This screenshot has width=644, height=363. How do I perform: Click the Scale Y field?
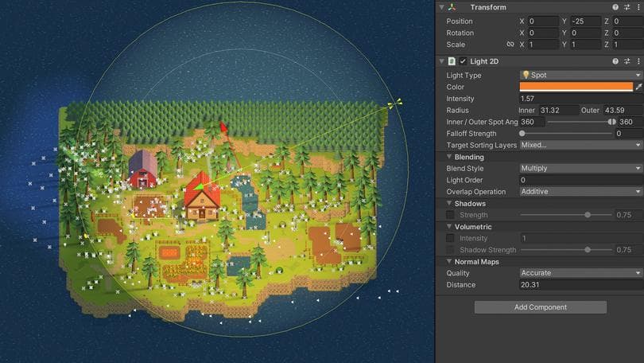coord(586,44)
